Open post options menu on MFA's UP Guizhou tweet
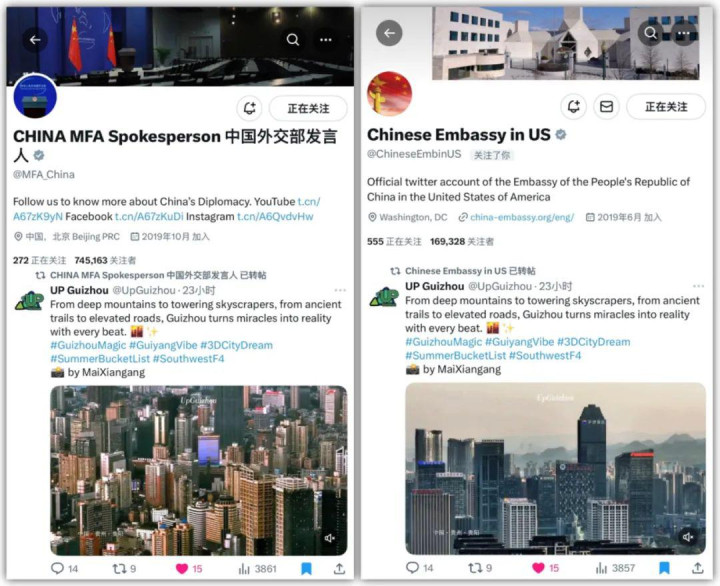720x586 pixels. pyautogui.click(x=340, y=290)
